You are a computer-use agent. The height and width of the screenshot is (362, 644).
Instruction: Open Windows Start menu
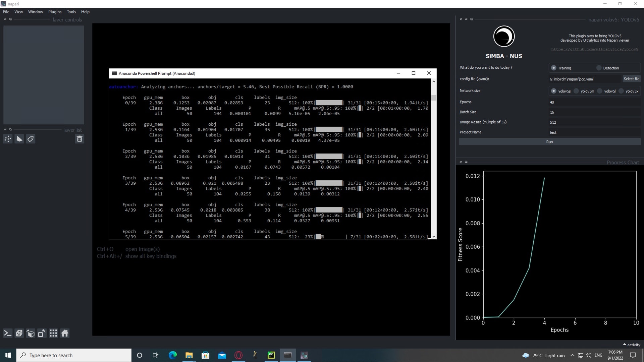pos(8,355)
